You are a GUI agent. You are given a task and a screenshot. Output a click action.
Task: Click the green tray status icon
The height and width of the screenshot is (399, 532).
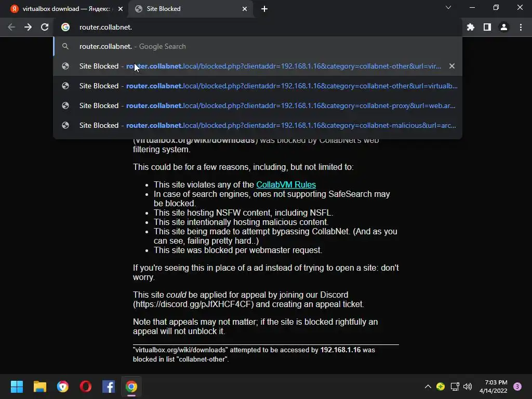441,387
